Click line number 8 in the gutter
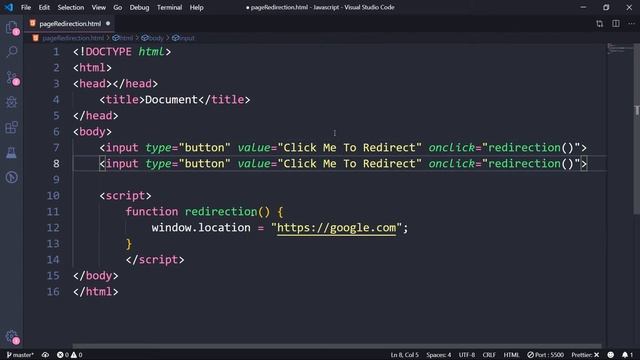The height and width of the screenshot is (360, 640). [56, 164]
